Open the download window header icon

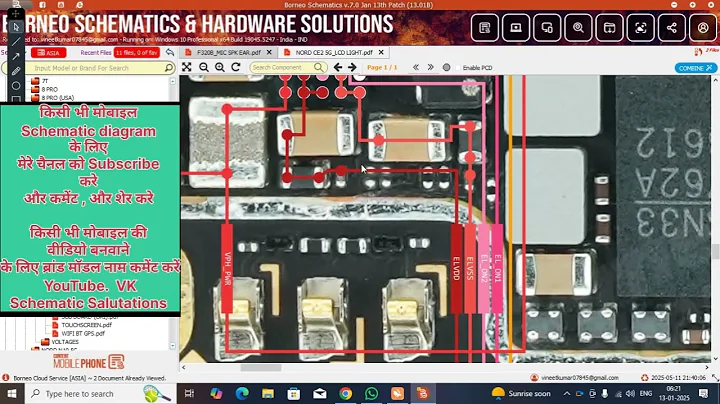[610, 28]
